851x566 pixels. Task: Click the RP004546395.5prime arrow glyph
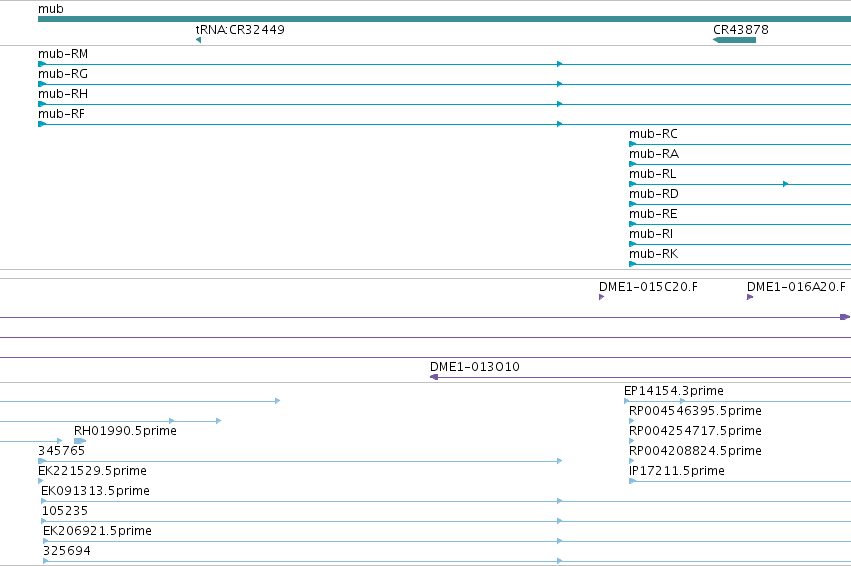tap(632, 421)
